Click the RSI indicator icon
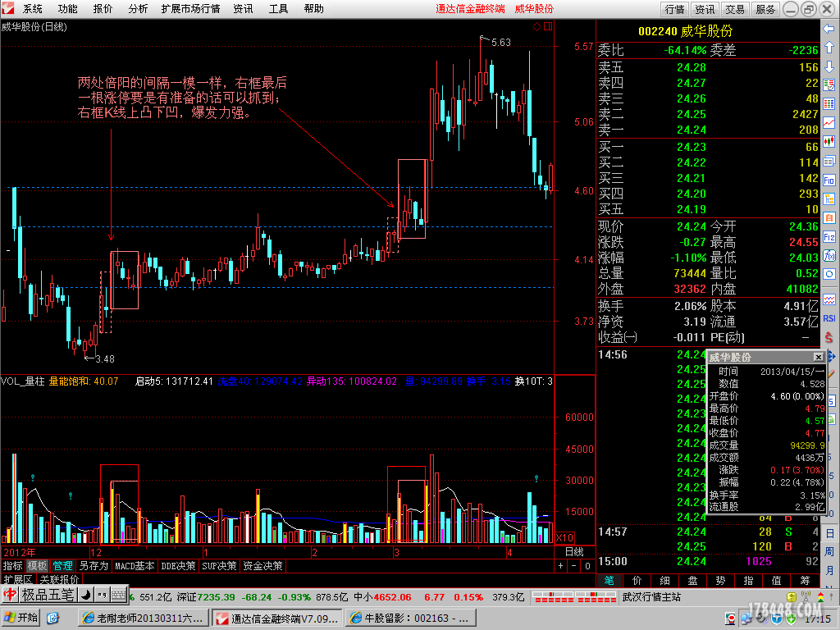Viewport: 840px width, 630px height. click(829, 317)
